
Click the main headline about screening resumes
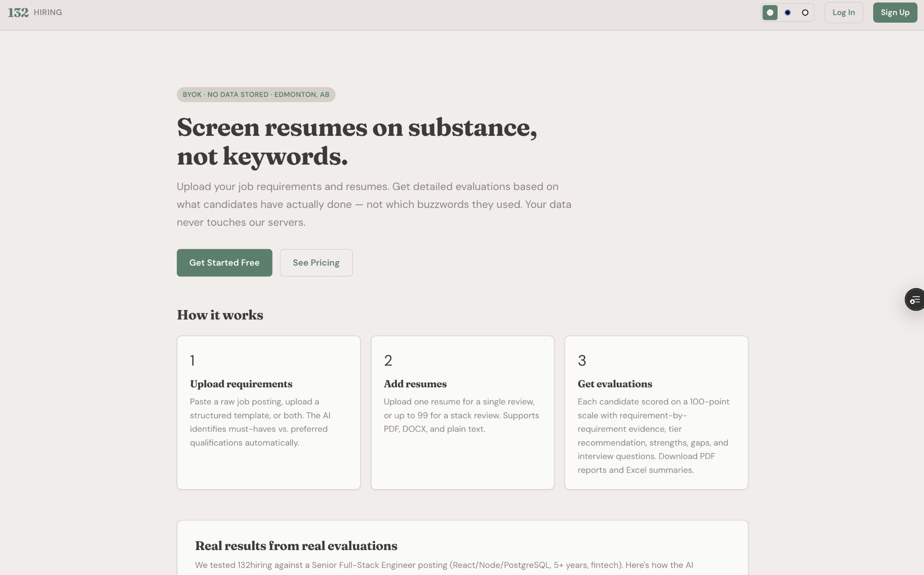[x=357, y=141]
